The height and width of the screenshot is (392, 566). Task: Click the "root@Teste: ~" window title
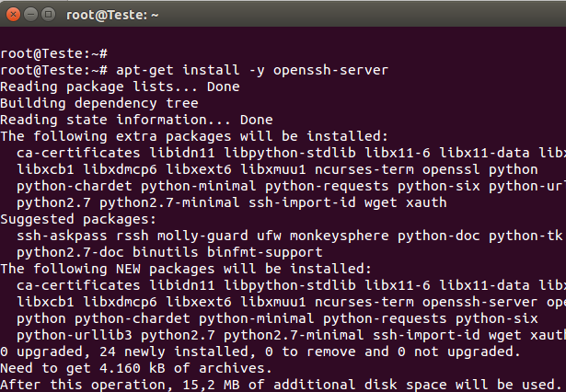(x=114, y=15)
